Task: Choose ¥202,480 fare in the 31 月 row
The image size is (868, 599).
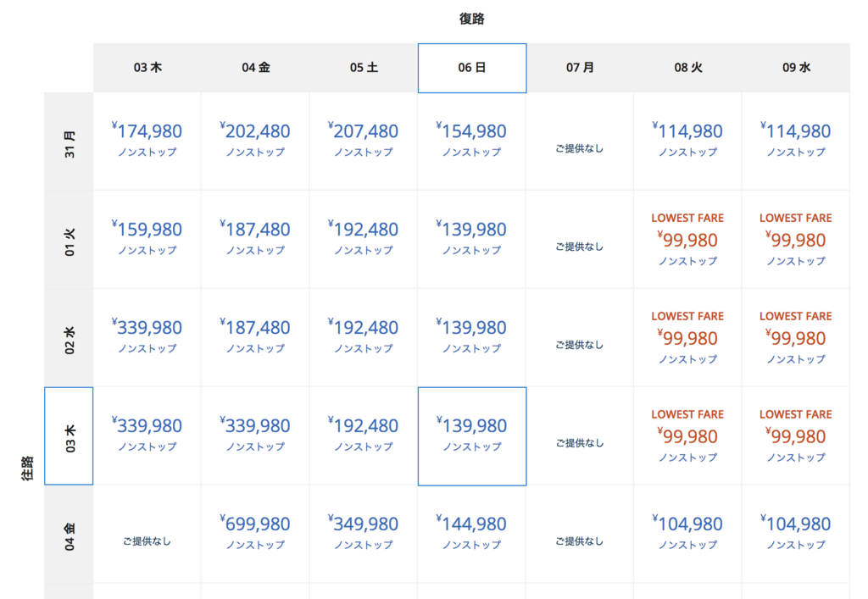Action: (x=255, y=141)
